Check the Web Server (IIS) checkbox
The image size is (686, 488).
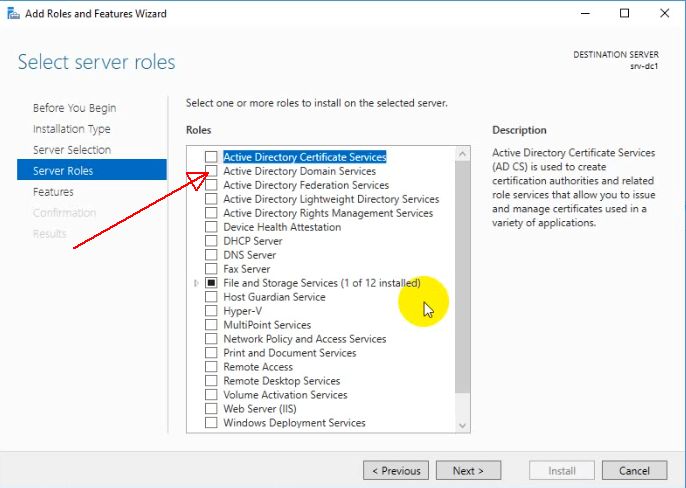point(211,409)
